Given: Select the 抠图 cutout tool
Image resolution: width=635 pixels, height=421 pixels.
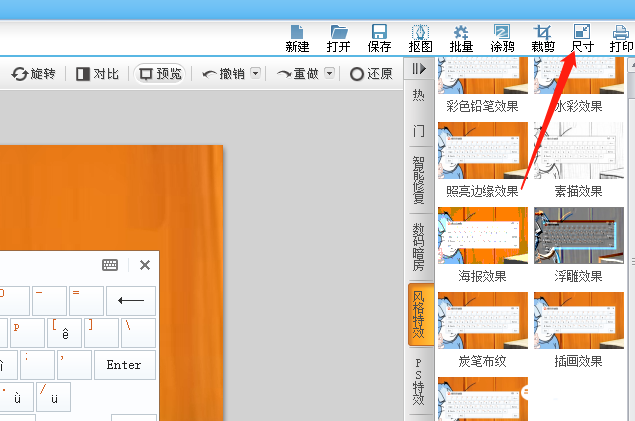Looking at the screenshot, I should pos(421,38).
